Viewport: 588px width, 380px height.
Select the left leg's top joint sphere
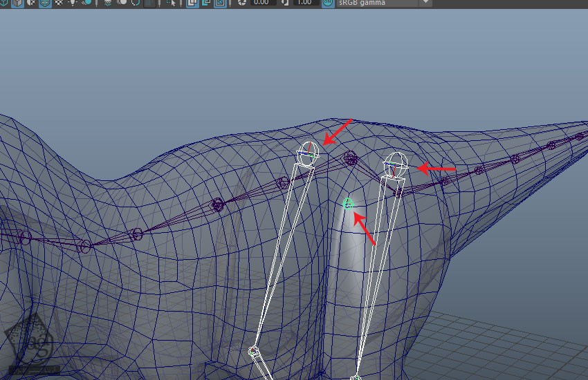[308, 153]
